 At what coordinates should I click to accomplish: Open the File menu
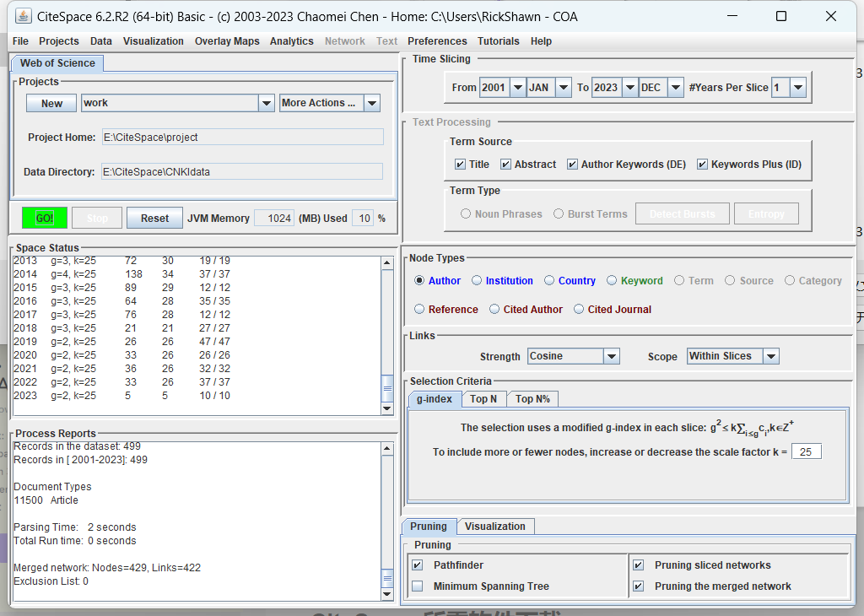[20, 41]
